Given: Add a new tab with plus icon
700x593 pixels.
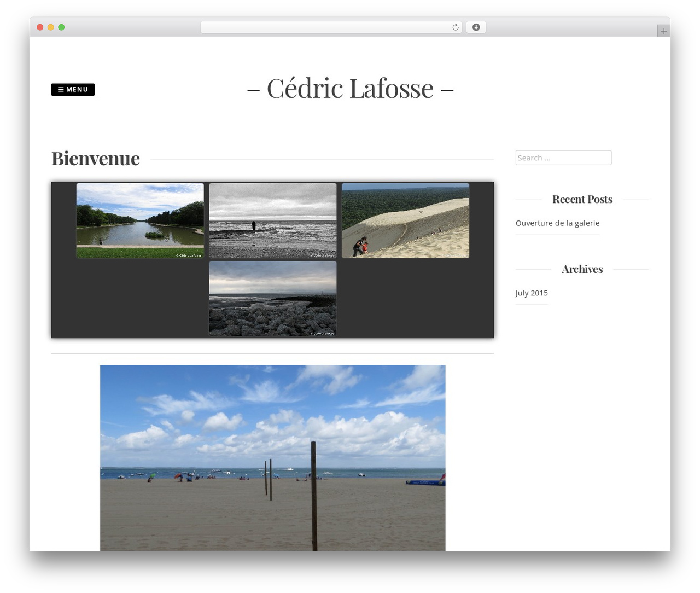Looking at the screenshot, I should [663, 31].
